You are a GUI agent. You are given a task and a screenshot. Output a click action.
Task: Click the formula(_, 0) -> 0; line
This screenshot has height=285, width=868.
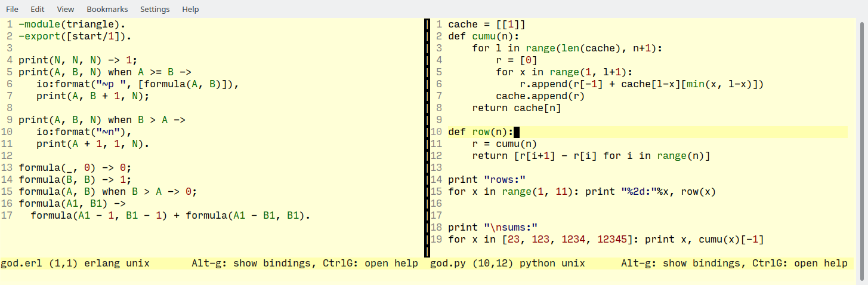(75, 168)
